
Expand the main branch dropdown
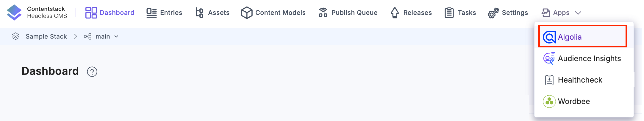116,36
